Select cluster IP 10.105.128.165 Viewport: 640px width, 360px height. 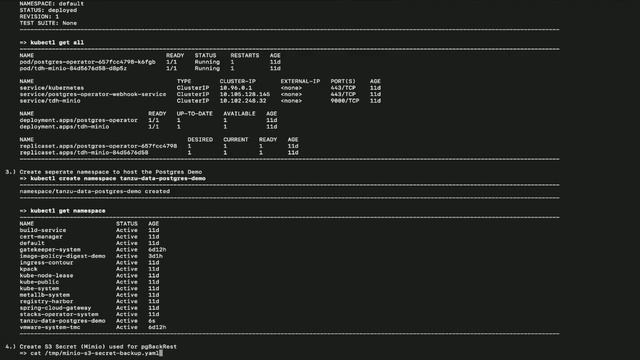coord(245,94)
